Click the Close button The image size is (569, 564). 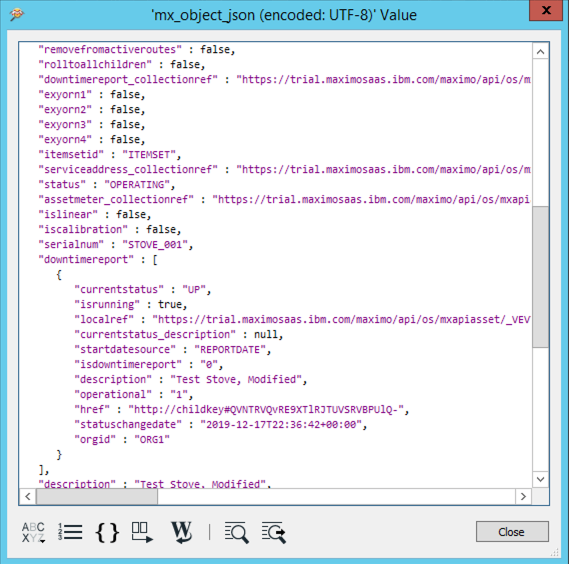512,532
